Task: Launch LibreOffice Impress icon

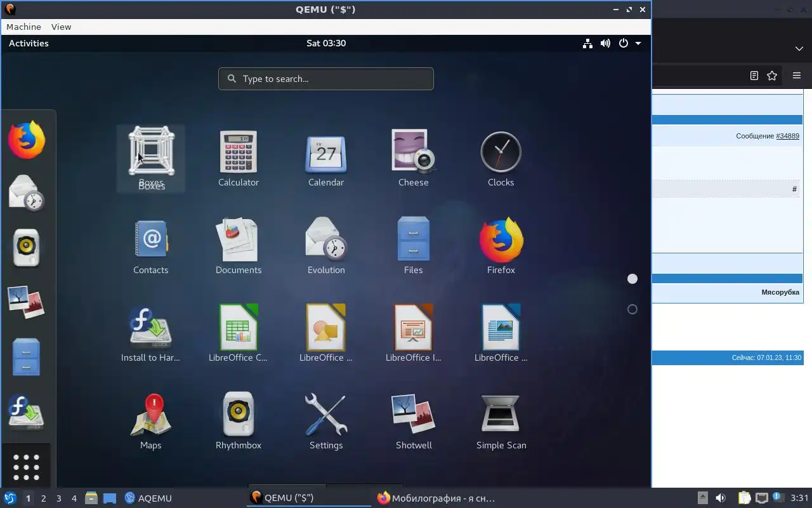Action: pos(414,333)
